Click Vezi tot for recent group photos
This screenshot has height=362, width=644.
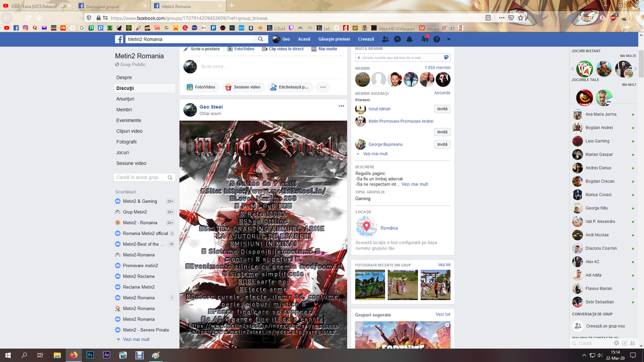pyautogui.click(x=444, y=264)
